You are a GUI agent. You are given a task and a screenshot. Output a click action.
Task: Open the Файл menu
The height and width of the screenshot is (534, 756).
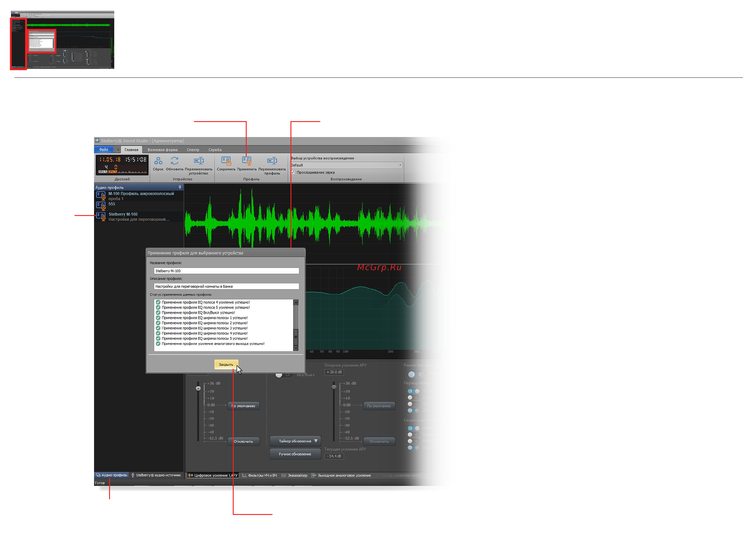[104, 149]
